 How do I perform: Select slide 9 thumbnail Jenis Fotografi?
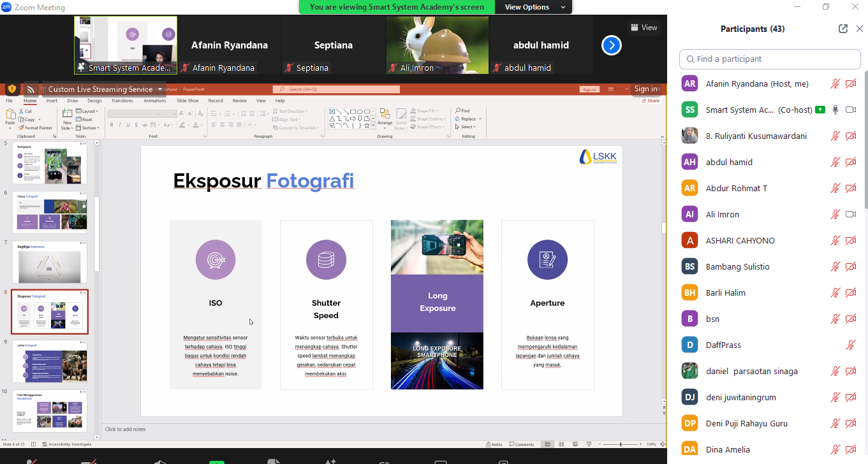coord(50,361)
